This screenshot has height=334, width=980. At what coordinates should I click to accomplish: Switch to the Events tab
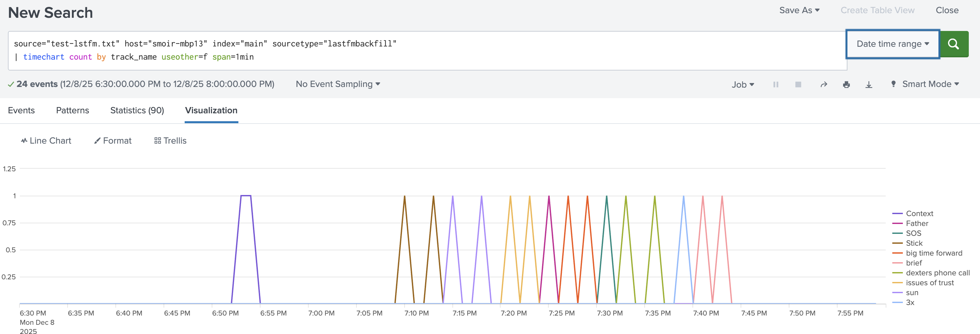point(21,110)
